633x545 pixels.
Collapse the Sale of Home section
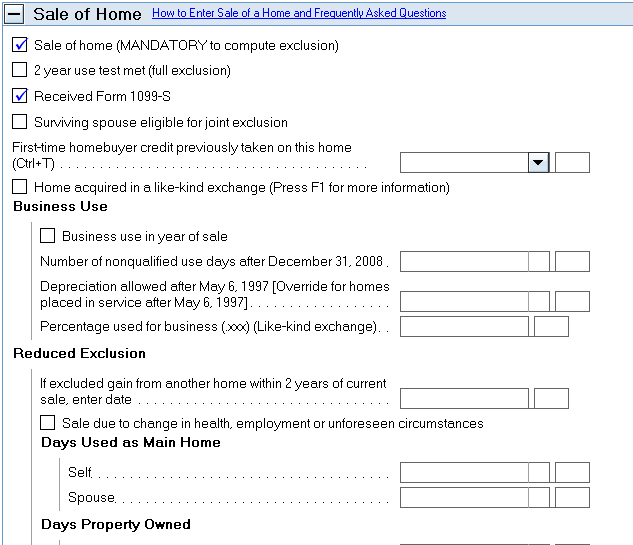[16, 14]
